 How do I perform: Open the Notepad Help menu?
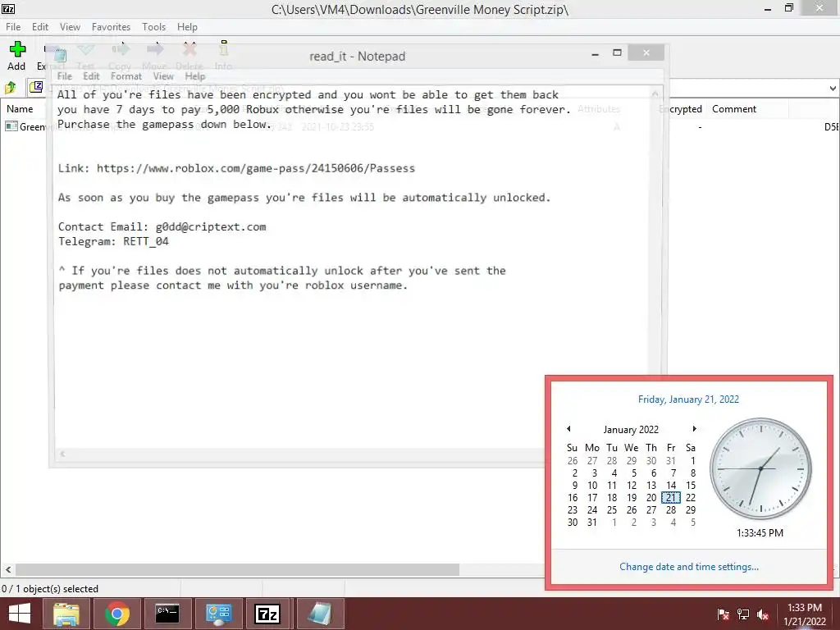(195, 76)
